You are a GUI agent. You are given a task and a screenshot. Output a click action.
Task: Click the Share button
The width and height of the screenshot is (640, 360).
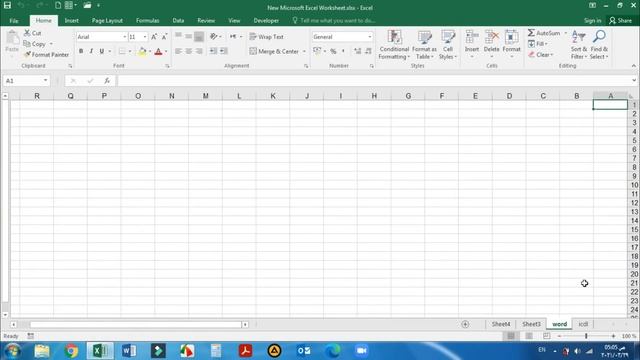(x=620, y=20)
